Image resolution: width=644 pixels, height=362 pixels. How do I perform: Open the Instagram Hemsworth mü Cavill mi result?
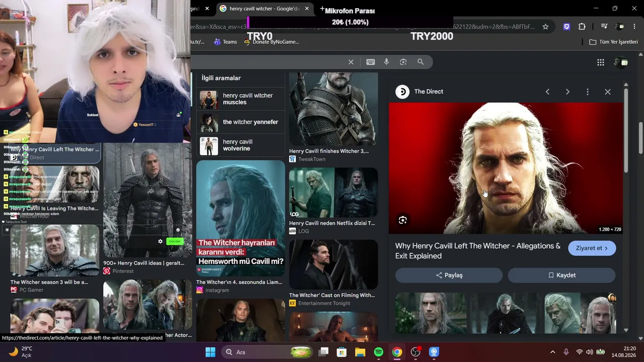tap(240, 227)
